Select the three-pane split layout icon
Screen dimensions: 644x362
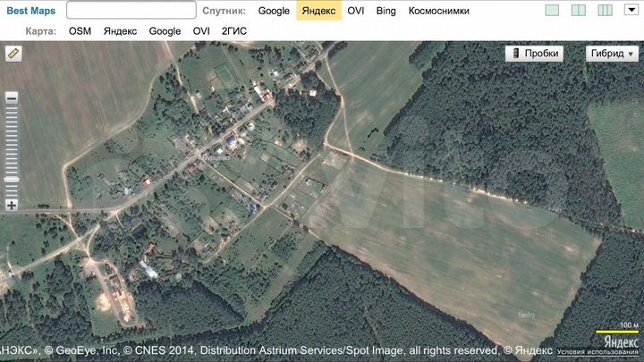(x=605, y=11)
